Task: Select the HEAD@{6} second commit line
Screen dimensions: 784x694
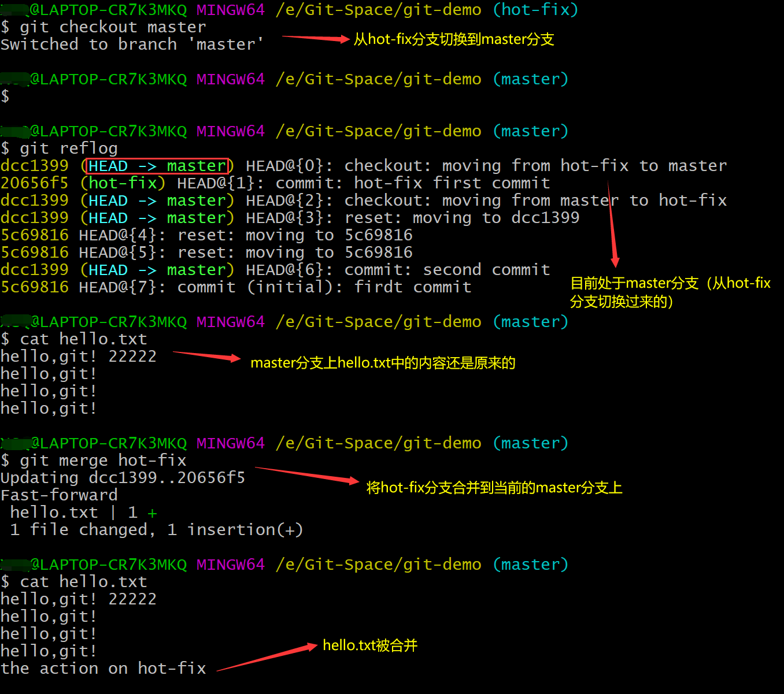Action: pos(275,270)
